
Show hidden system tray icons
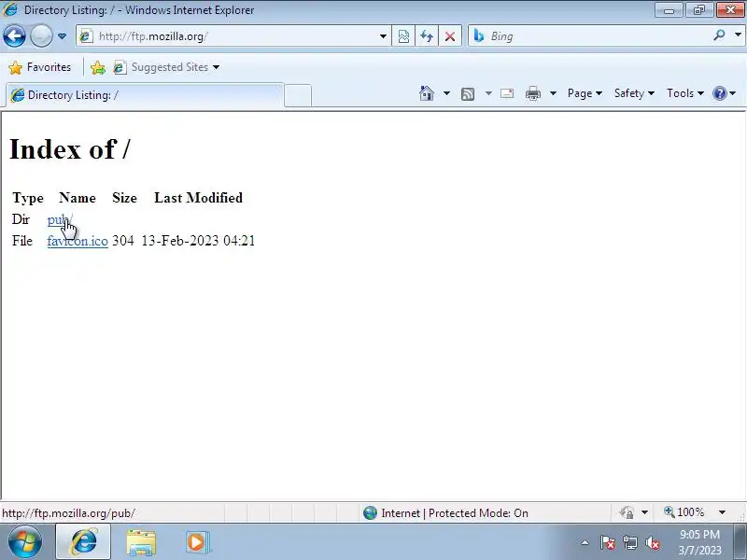pyautogui.click(x=585, y=542)
